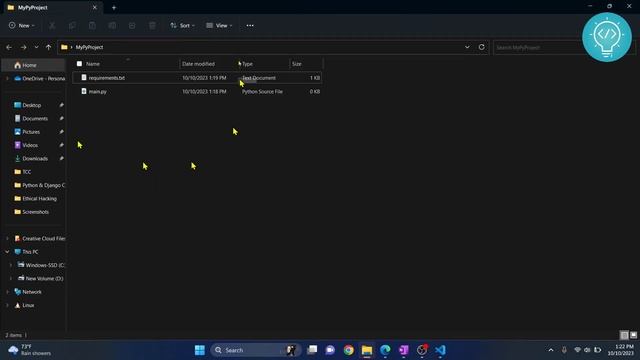Expand OneDrive - Personal tree node
640x360 pixels.
(7, 78)
